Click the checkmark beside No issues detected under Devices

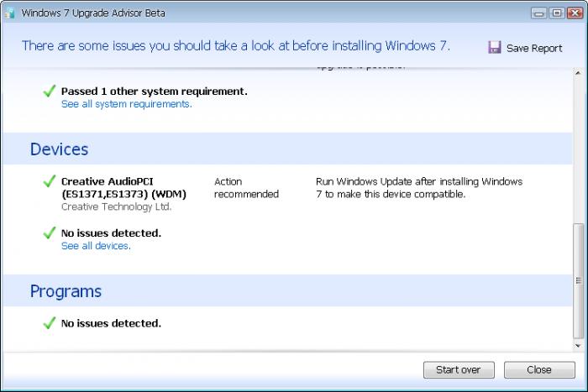49,233
